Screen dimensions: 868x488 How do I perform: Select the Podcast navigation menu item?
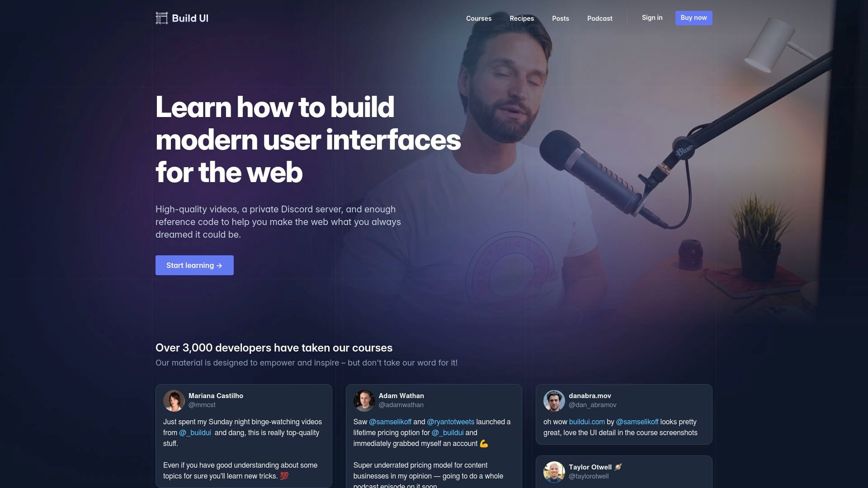(x=599, y=18)
